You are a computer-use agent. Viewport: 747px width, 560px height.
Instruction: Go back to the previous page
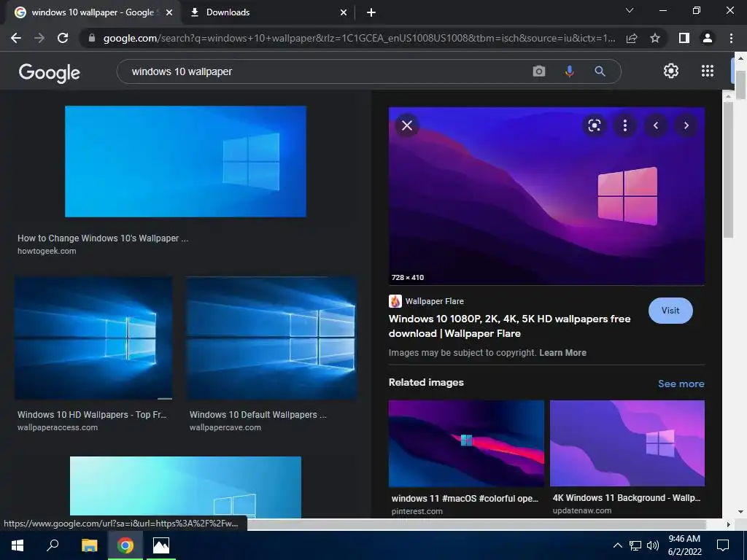(16, 38)
